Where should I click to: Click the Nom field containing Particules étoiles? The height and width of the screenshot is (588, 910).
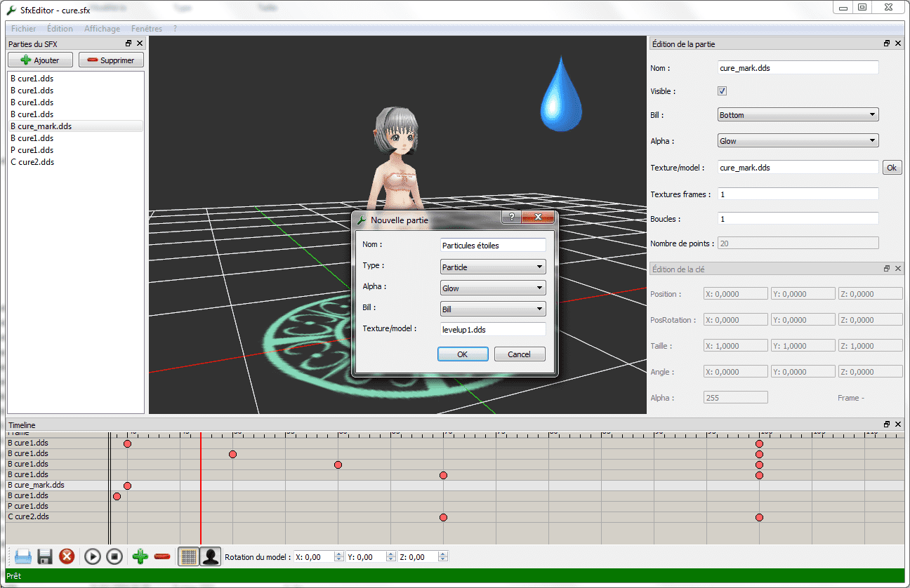pos(493,245)
